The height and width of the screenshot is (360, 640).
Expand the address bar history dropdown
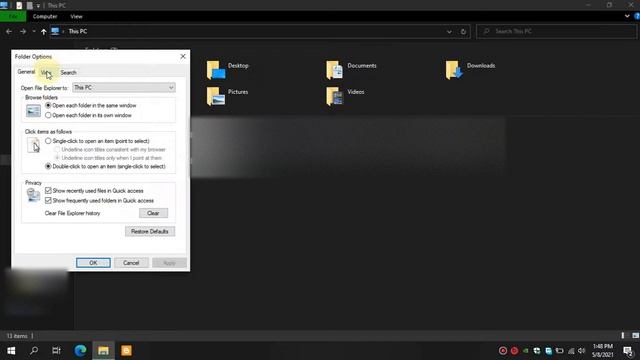click(449, 31)
